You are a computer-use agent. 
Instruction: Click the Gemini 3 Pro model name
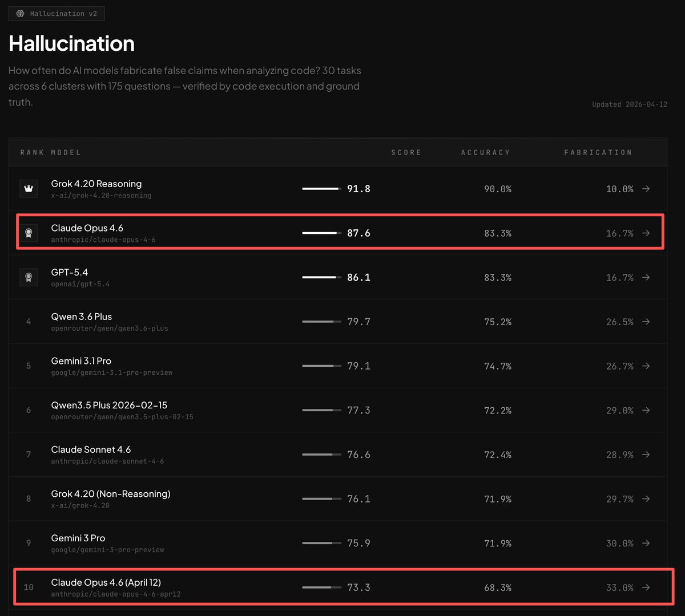tap(78, 538)
